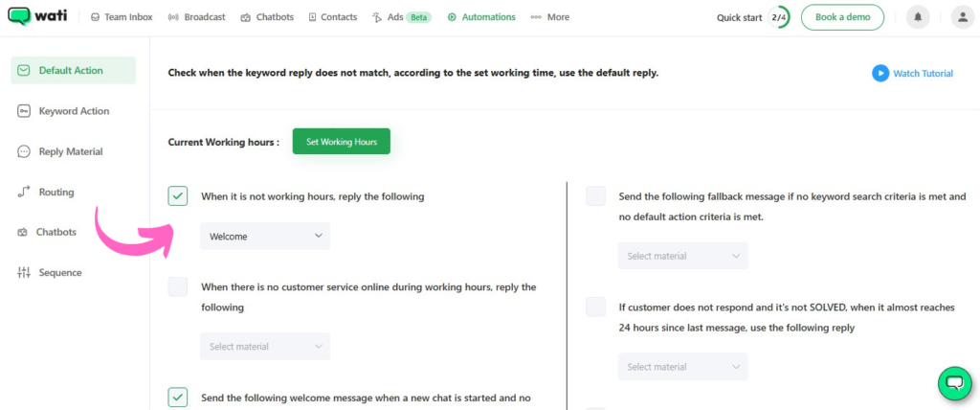980x410 pixels.
Task: Open Select material dropdown under fallback message
Action: [683, 256]
